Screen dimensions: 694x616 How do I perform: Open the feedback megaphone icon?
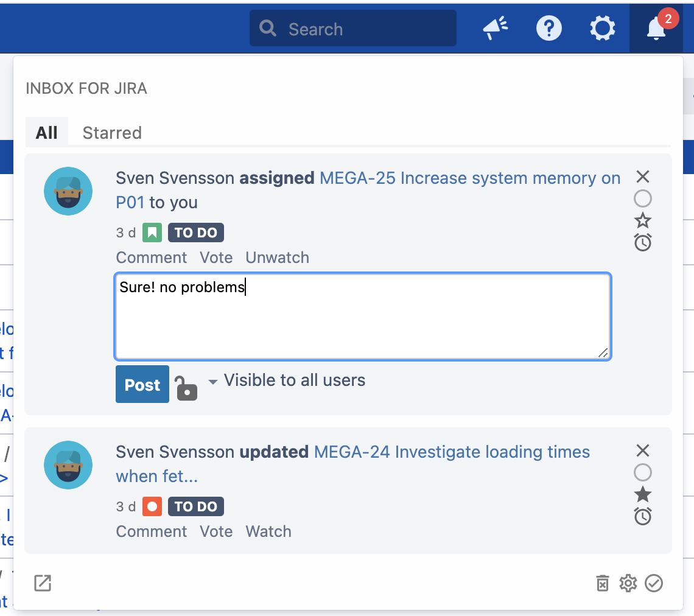click(x=496, y=28)
